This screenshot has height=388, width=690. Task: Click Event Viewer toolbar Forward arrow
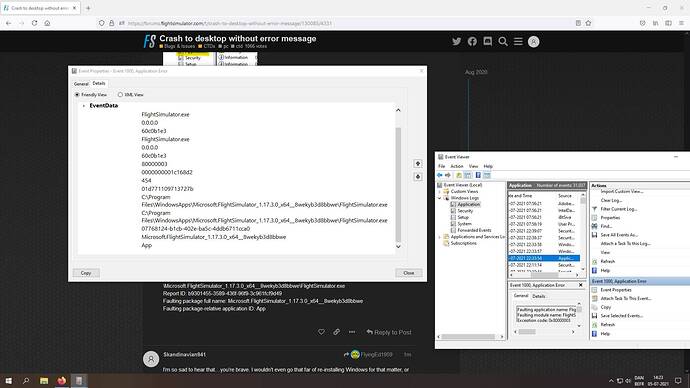pyautogui.click(x=448, y=175)
